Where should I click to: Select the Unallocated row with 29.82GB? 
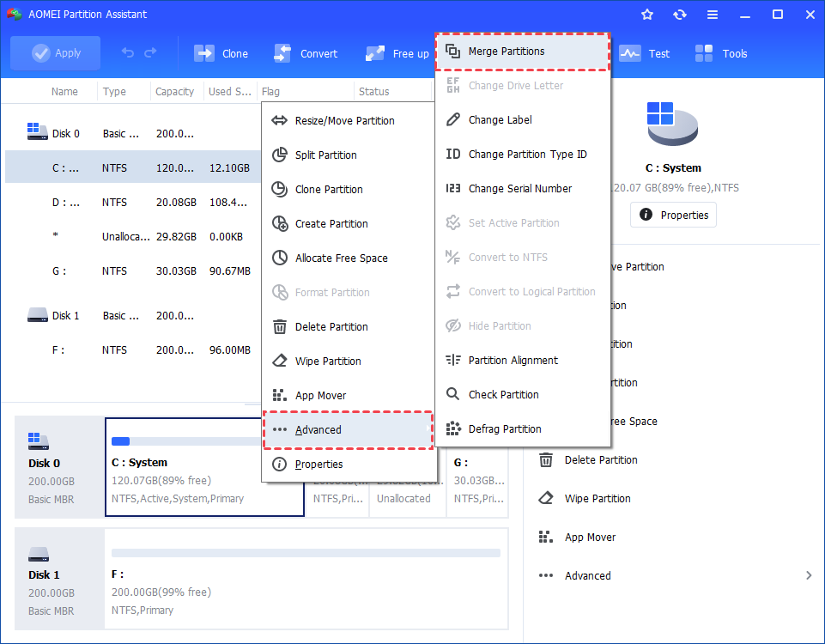point(133,237)
